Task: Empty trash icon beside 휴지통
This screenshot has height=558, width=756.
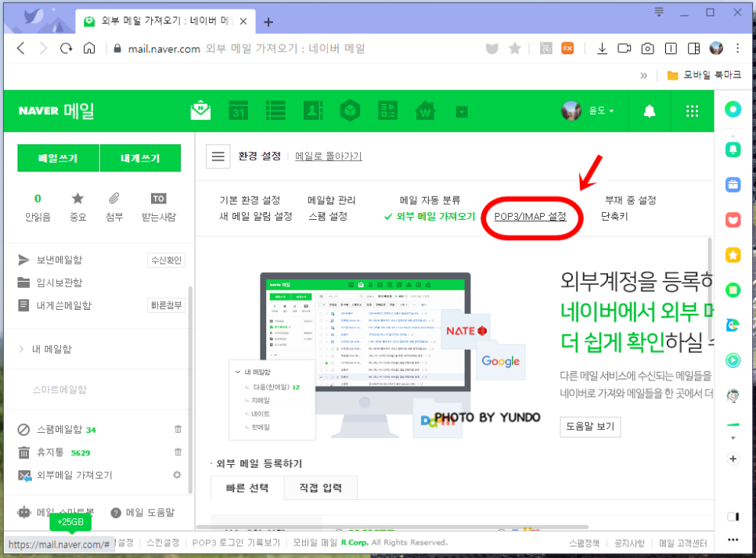Action: coord(178,452)
